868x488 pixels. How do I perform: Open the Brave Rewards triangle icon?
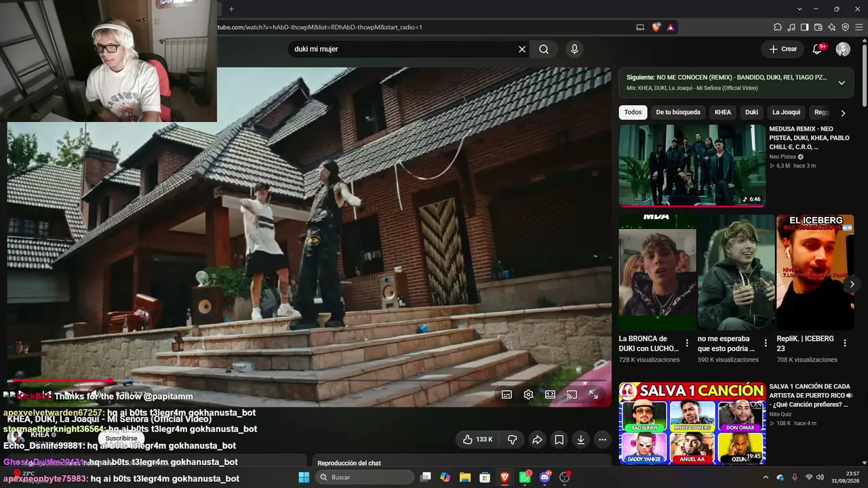(671, 27)
